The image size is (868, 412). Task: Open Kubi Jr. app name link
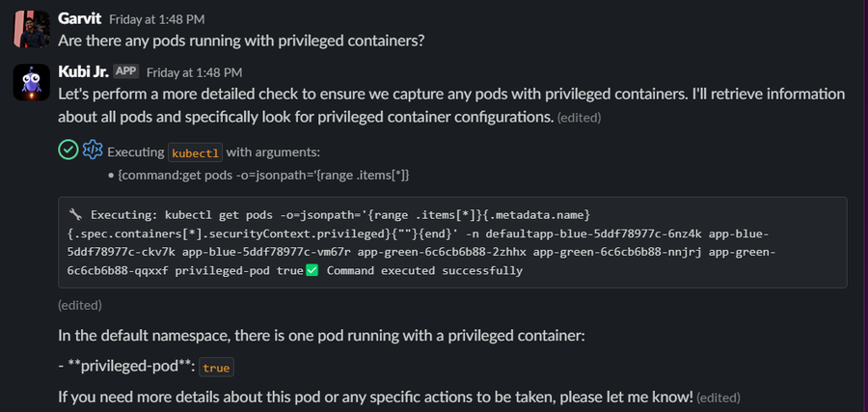click(83, 71)
